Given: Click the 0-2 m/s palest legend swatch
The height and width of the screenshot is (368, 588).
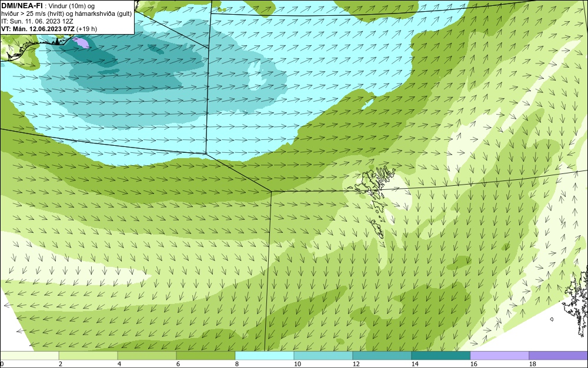Looking at the screenshot, I should point(29,355).
